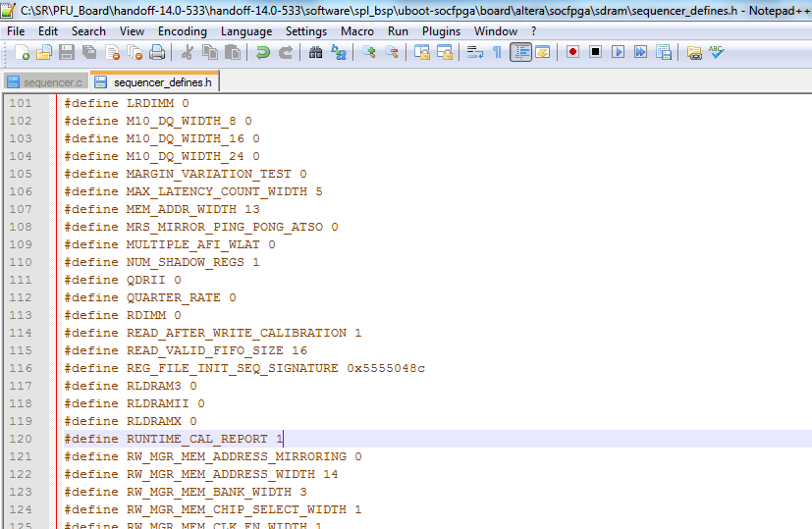
Task: Toggle Show All Characters pilcrow button
Action: tap(497, 52)
